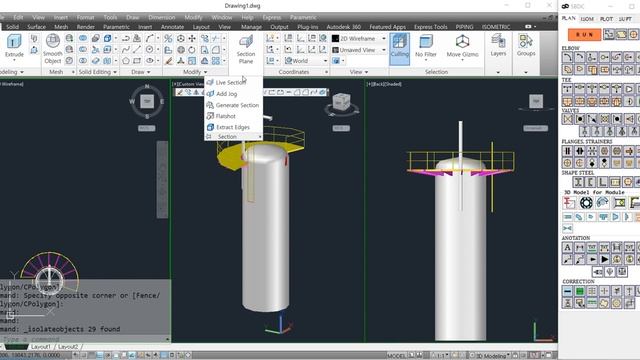This screenshot has height=360, width=640.
Task: Click the Back Shaded viewport label
Action: (384, 84)
